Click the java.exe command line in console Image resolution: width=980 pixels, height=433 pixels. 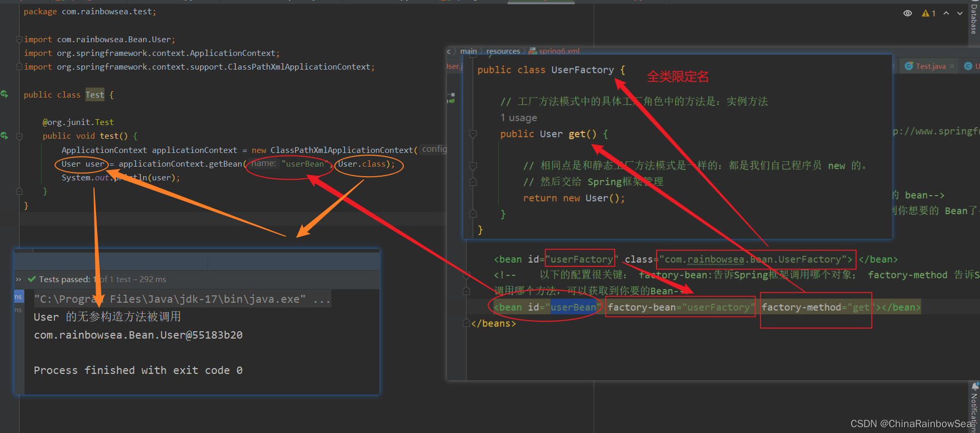[183, 299]
